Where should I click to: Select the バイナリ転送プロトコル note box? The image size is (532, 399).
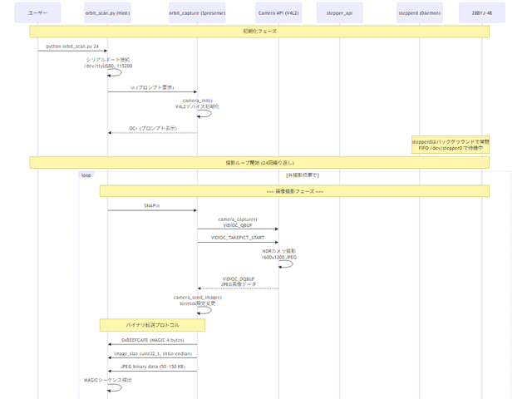click(x=152, y=325)
